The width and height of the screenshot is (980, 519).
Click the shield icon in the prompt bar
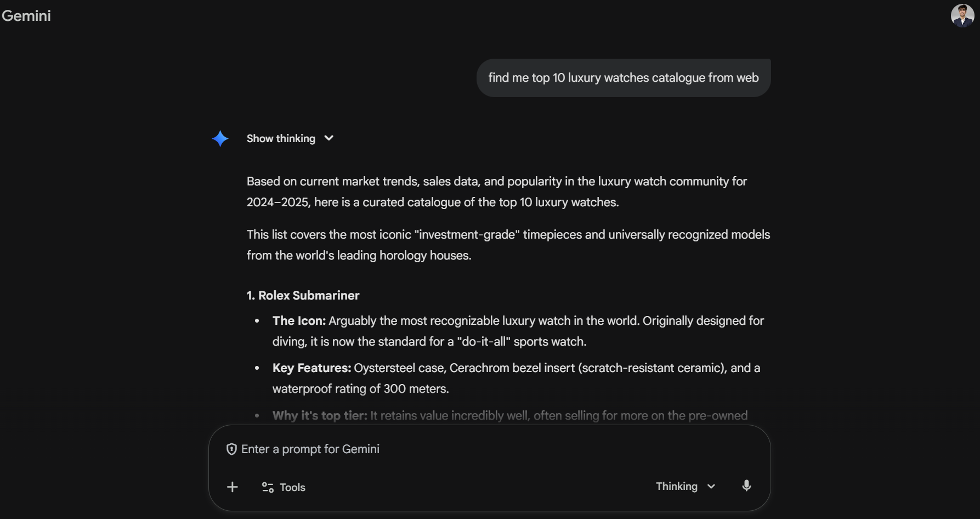(x=231, y=449)
